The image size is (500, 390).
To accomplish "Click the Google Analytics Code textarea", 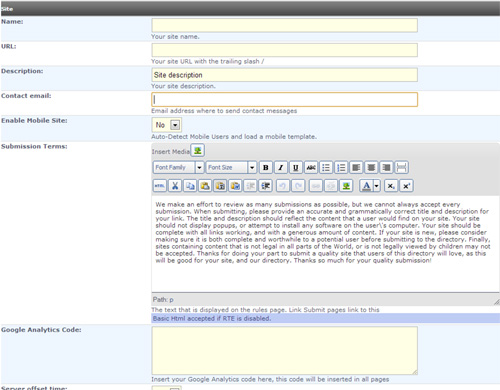I will 285,350.
